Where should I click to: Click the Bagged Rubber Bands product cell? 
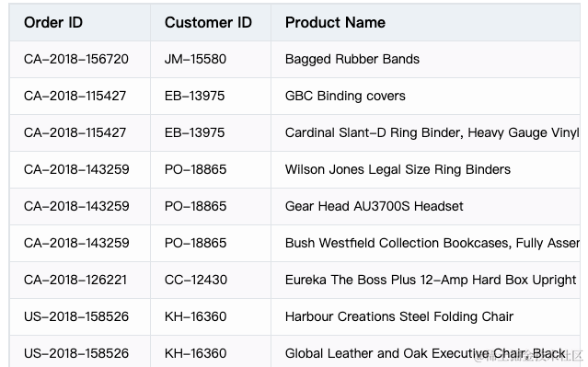[x=425, y=59]
